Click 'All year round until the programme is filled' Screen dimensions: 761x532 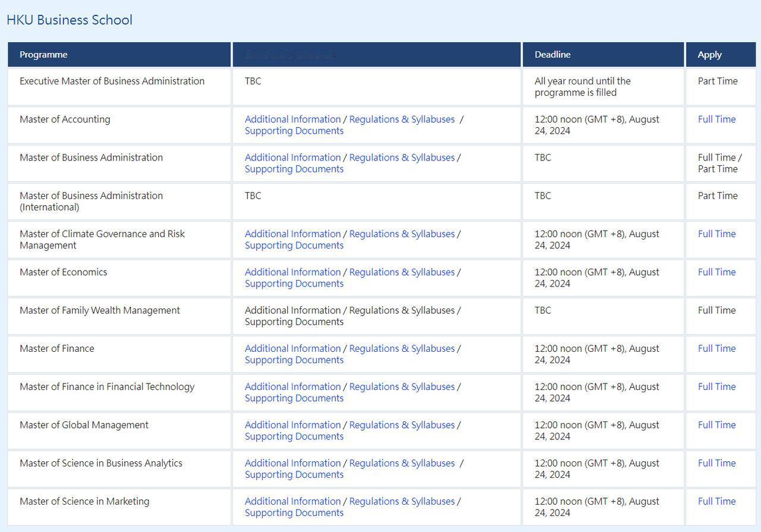point(583,87)
